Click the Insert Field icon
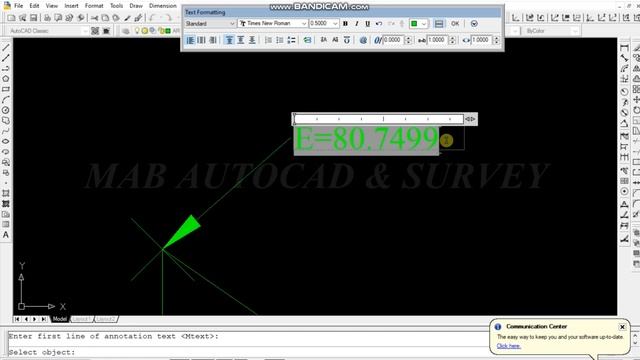The height and width of the screenshot is (360, 640). click(x=307, y=40)
